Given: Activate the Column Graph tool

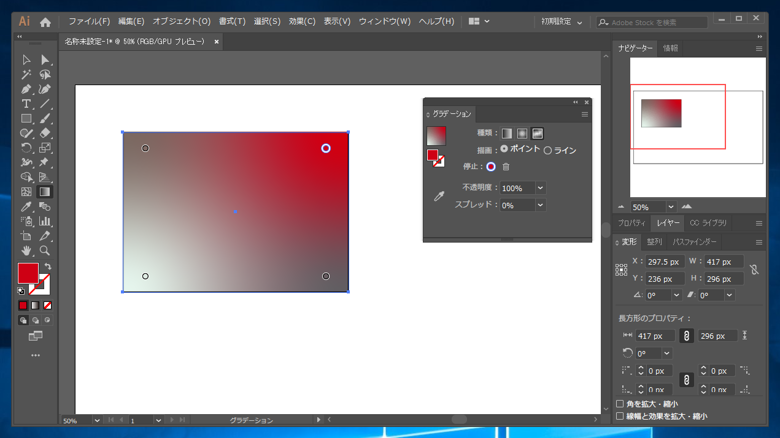Looking at the screenshot, I should [45, 221].
